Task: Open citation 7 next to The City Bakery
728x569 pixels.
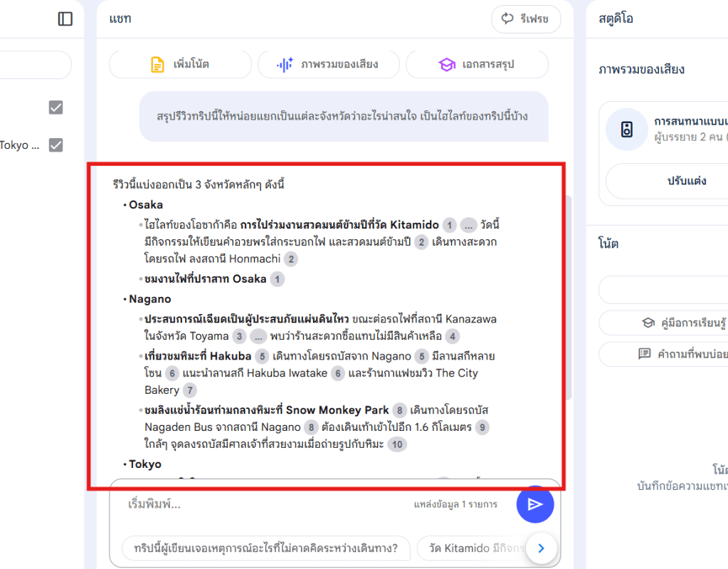Action: [189, 391]
